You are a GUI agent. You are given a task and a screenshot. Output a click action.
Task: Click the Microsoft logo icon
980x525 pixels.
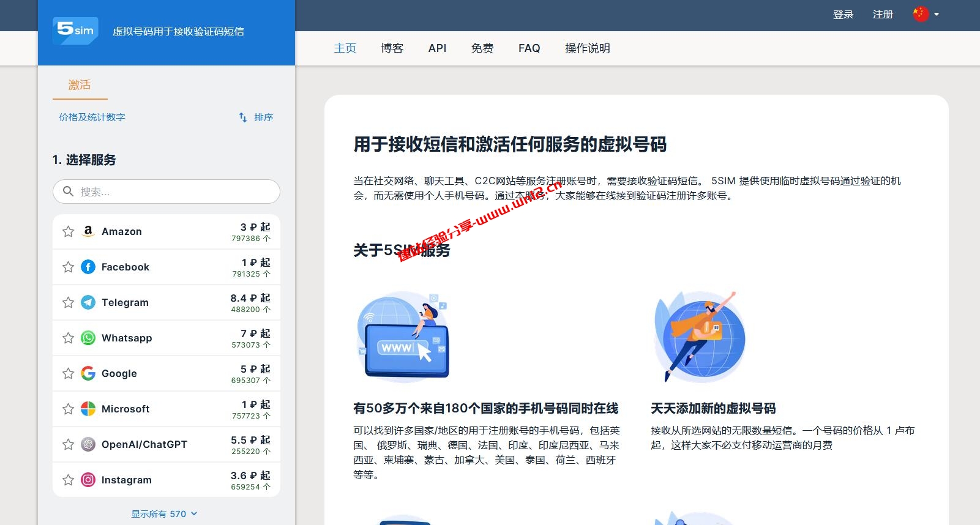pos(88,409)
